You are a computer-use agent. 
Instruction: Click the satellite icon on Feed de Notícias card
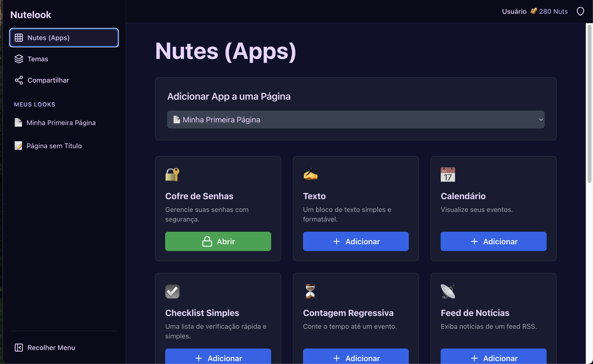coord(448,291)
